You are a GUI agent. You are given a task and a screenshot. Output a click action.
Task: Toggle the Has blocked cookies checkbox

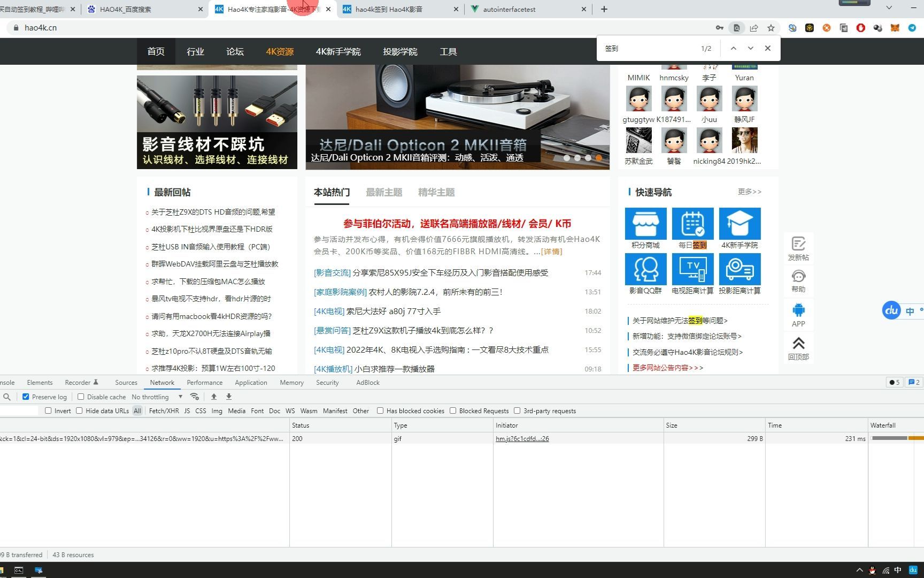point(380,410)
